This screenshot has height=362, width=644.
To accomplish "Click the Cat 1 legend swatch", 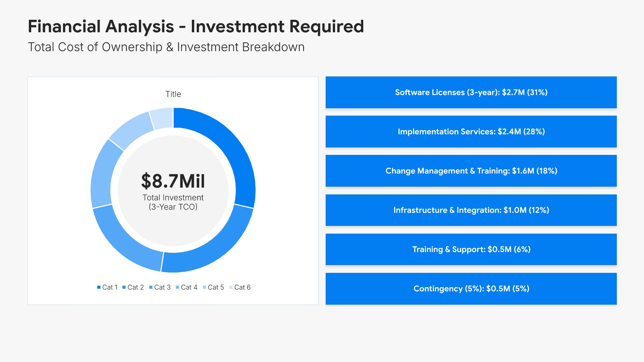I will [x=99, y=287].
